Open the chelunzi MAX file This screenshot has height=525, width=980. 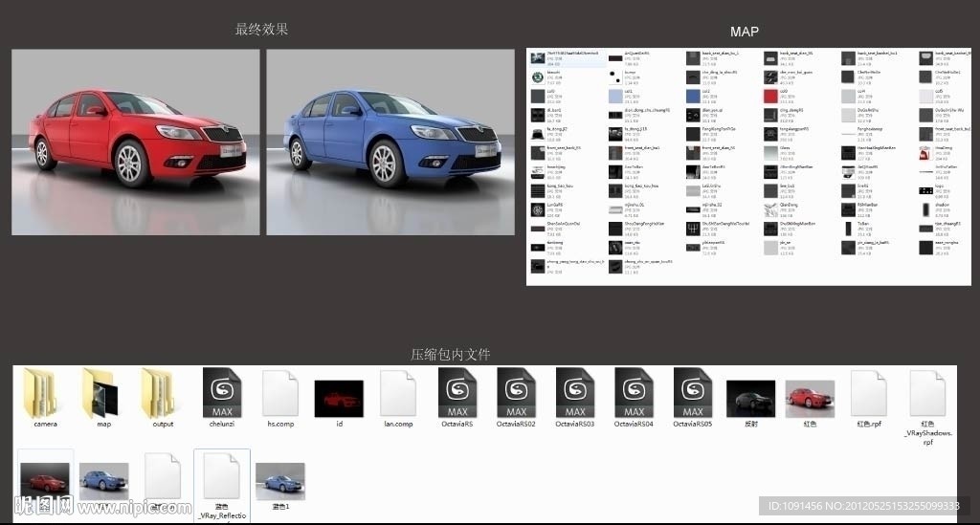(x=222, y=394)
